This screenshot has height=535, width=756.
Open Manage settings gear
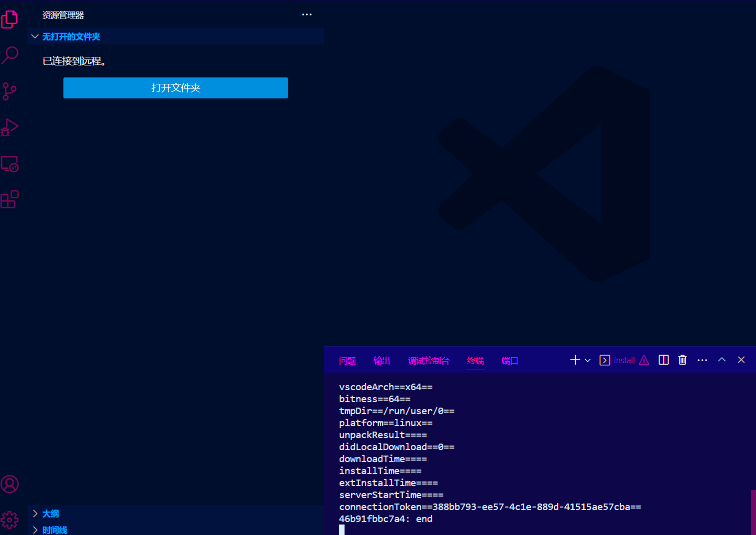pos(9,520)
